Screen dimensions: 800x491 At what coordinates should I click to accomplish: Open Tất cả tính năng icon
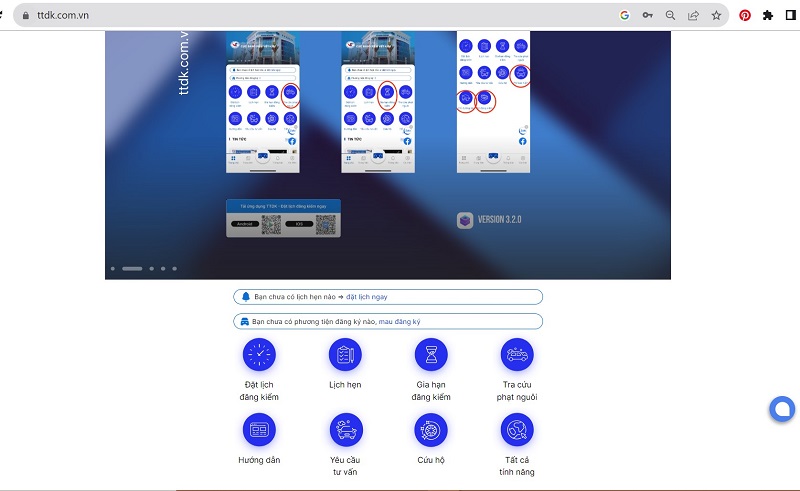(517, 429)
